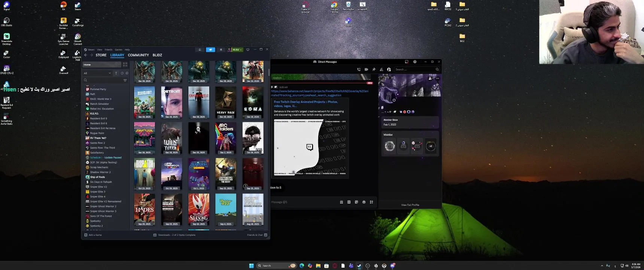The height and width of the screenshot is (270, 644).
Task: Open Heavy Rain game cover
Action: point(226,102)
